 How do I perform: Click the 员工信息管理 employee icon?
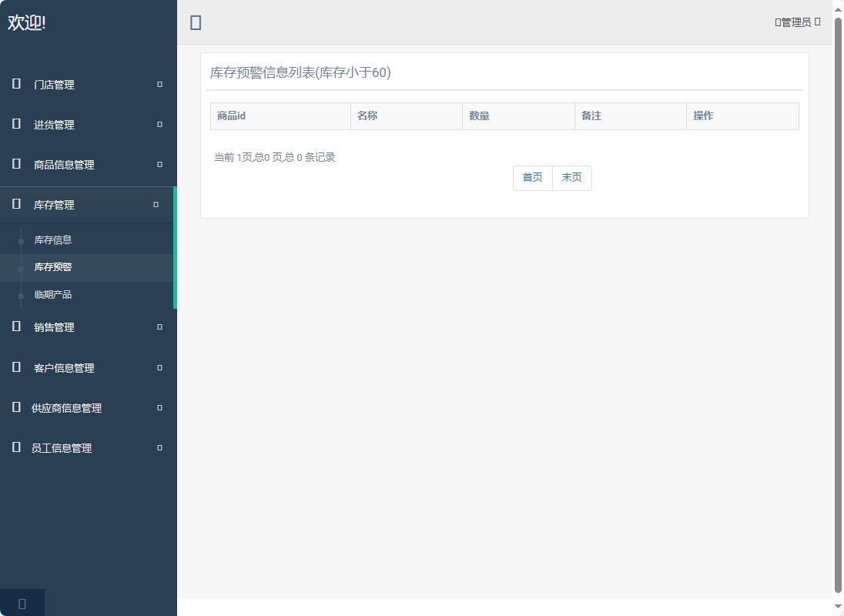click(x=15, y=447)
